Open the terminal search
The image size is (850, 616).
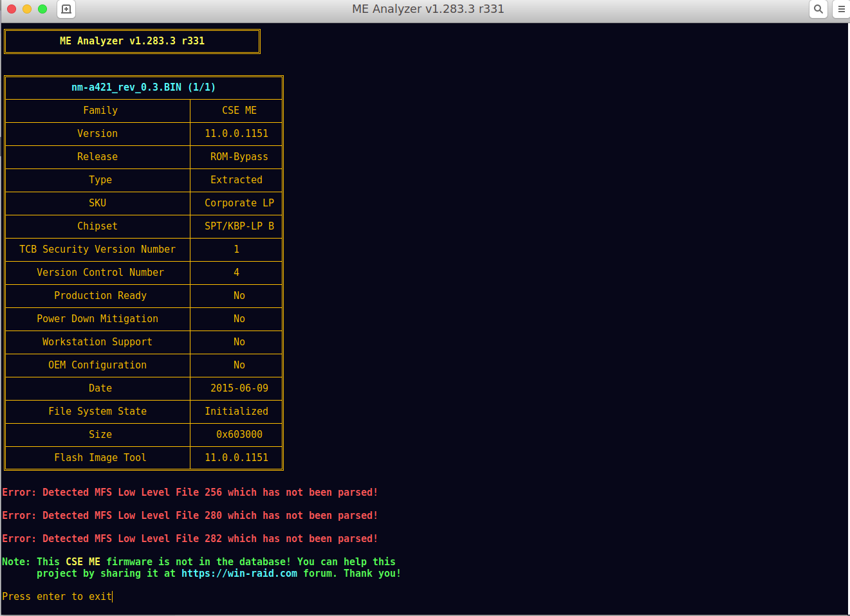[818, 9]
